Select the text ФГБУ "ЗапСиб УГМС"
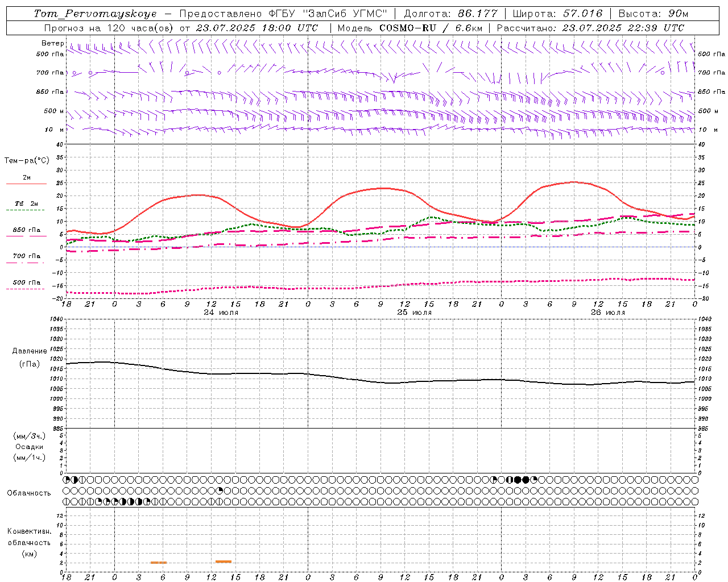This screenshot has height=582, width=728. pyautogui.click(x=328, y=14)
